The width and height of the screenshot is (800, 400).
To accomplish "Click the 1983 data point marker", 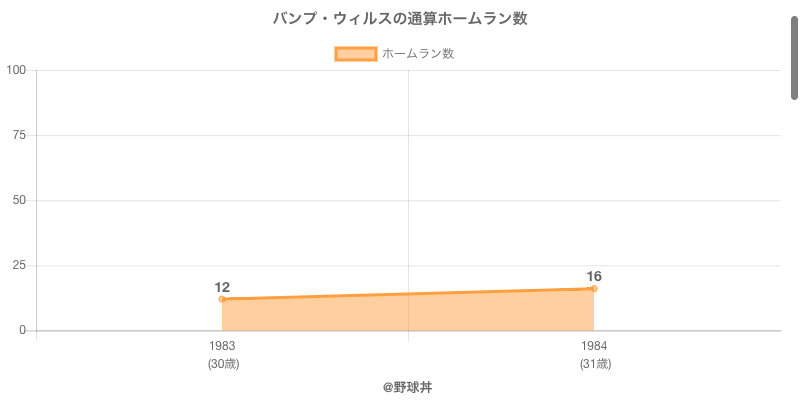I will pos(222,299).
